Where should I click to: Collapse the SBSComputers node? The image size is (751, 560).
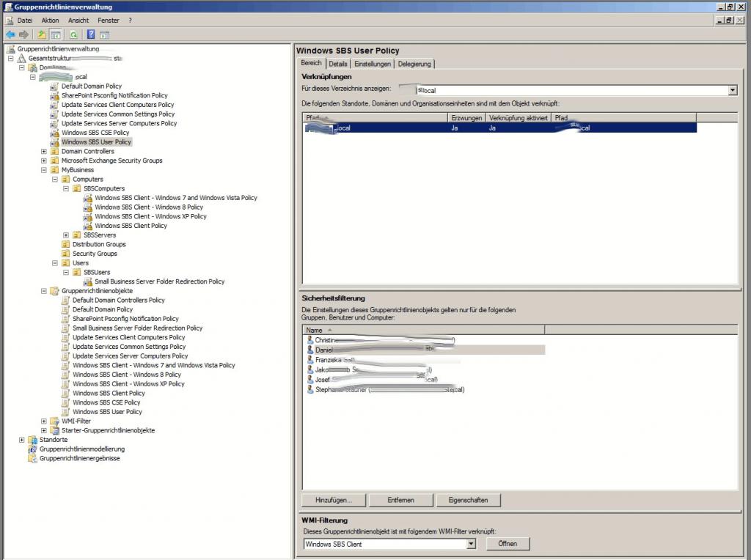pos(65,188)
